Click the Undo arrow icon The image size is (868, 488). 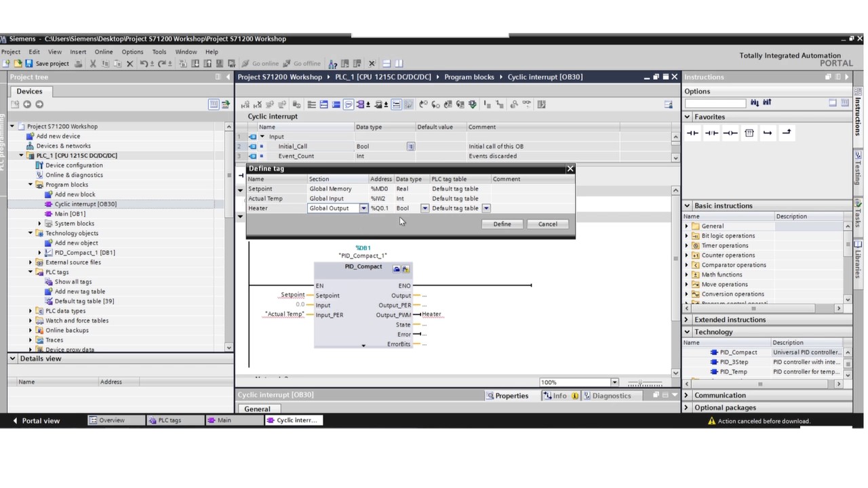(x=144, y=64)
